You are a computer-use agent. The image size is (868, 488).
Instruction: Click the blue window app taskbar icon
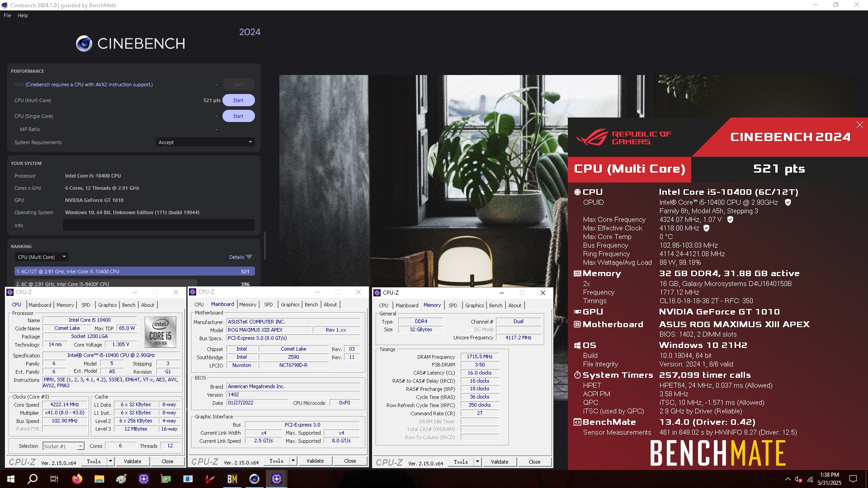click(x=188, y=479)
